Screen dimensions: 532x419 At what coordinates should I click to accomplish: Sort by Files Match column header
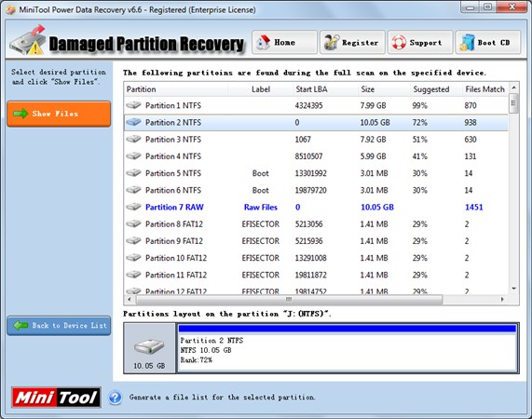(x=484, y=89)
